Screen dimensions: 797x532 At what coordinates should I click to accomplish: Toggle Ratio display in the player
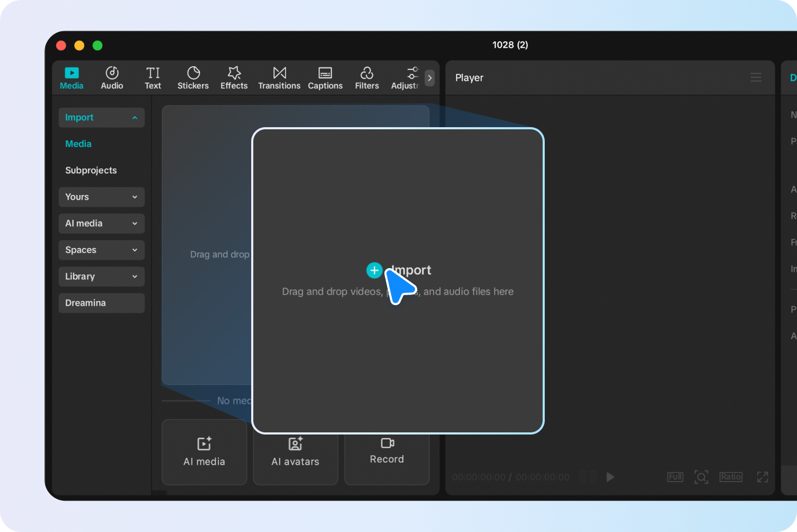click(731, 477)
